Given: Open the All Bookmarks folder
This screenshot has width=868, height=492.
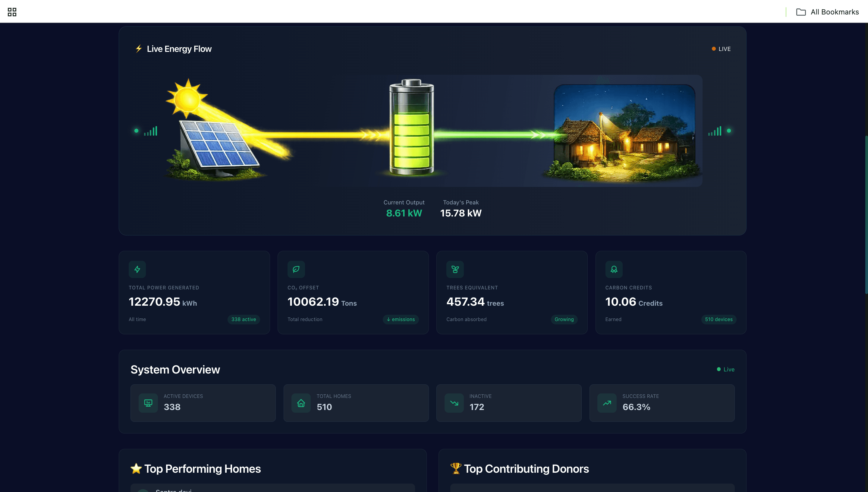Looking at the screenshot, I should coord(827,12).
